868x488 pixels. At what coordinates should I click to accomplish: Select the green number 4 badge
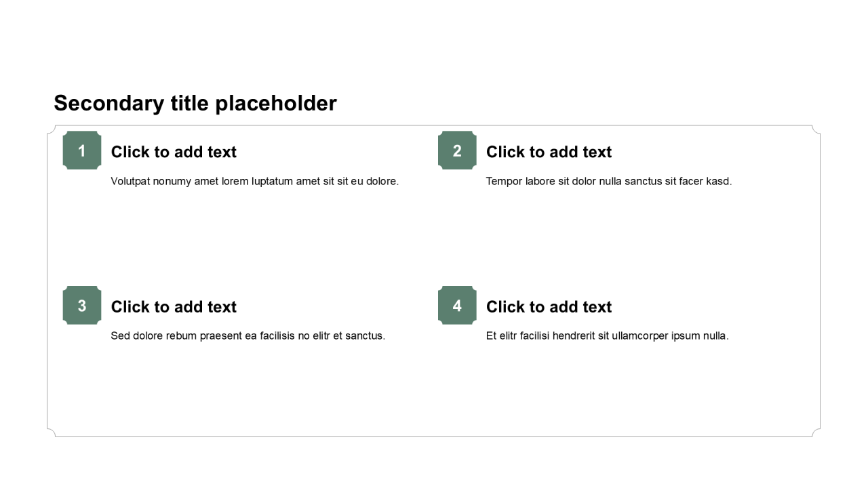tap(457, 306)
